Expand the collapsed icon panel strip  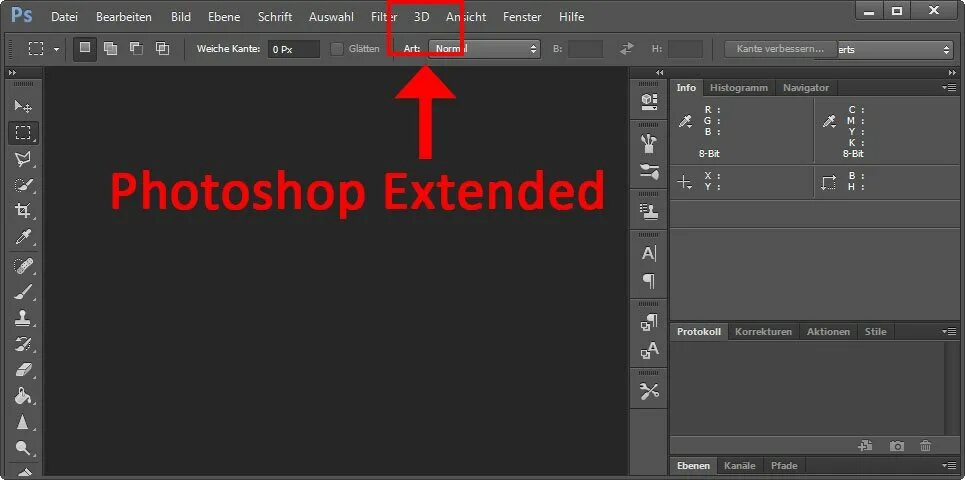[x=660, y=73]
